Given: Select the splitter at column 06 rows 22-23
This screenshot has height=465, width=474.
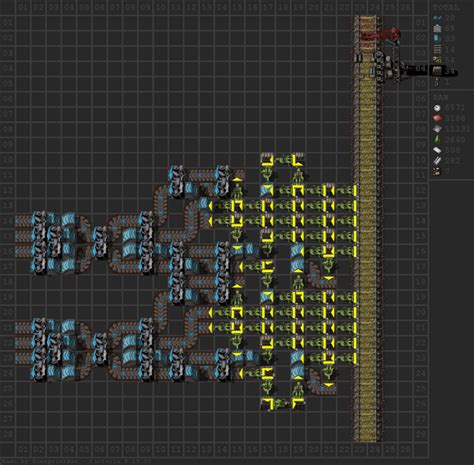Looking at the screenshot, I should (x=99, y=350).
